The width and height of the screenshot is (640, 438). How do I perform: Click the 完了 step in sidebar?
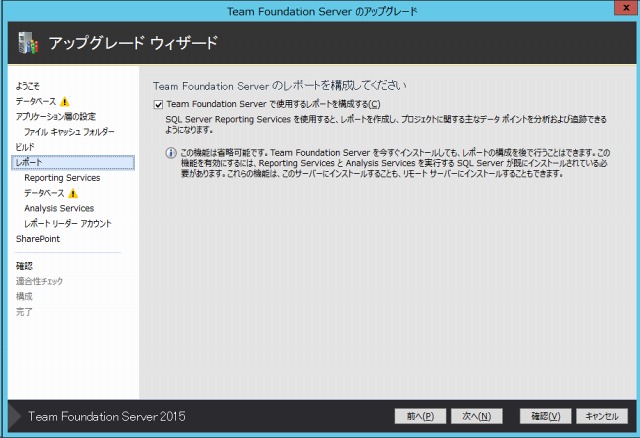pos(24,312)
